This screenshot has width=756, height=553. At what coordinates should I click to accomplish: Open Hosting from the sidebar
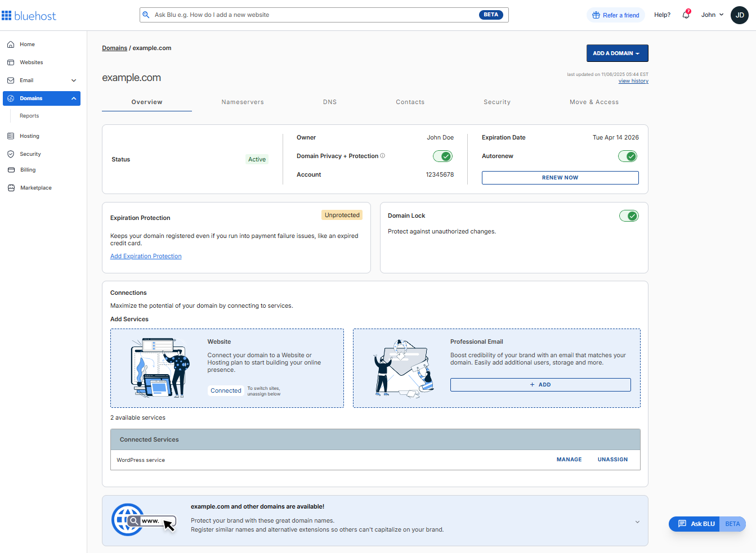click(29, 136)
